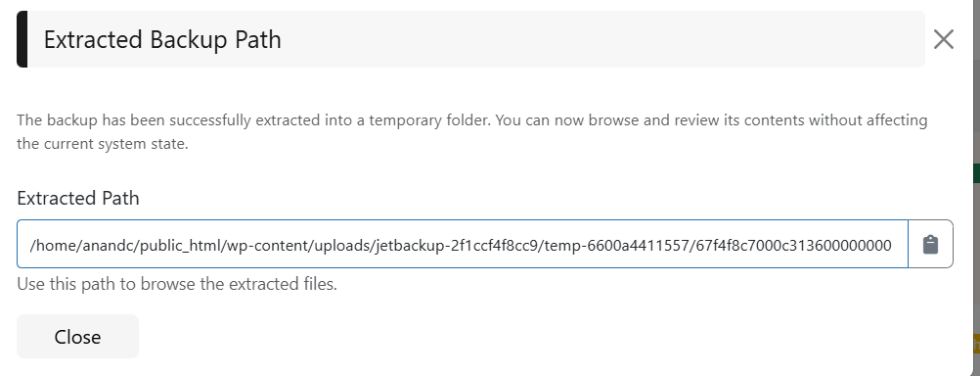Place cursor on "uploads" path segment

[340, 245]
